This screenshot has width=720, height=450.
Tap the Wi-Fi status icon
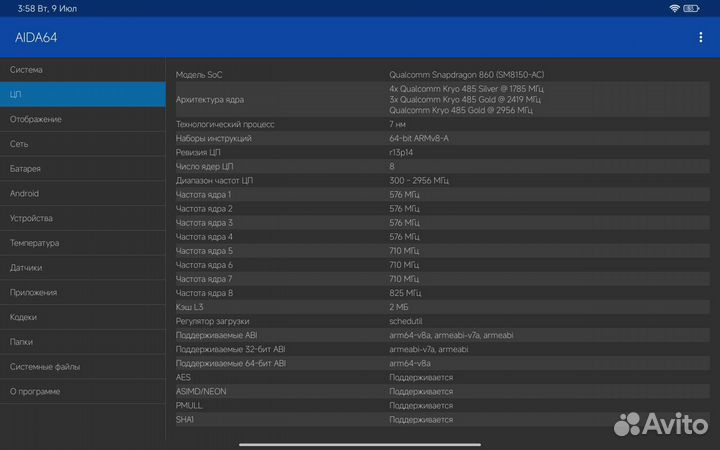pos(675,8)
